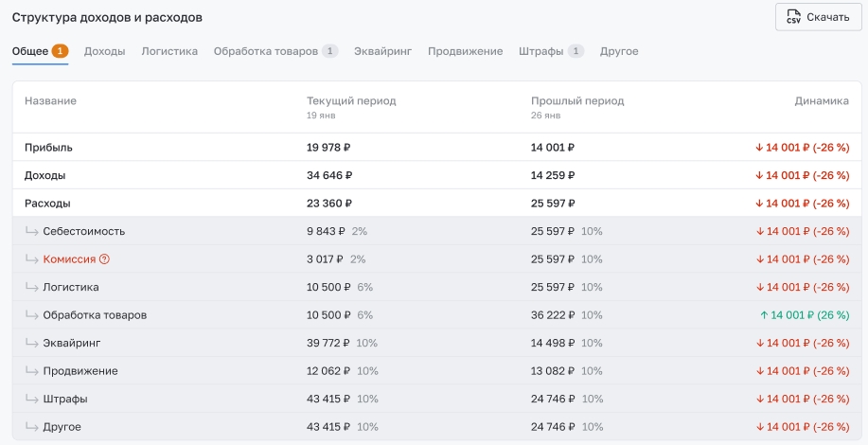Click the counter badge on Обработка товаров tab
Viewport: 868px width, 445px height.
[x=329, y=51]
